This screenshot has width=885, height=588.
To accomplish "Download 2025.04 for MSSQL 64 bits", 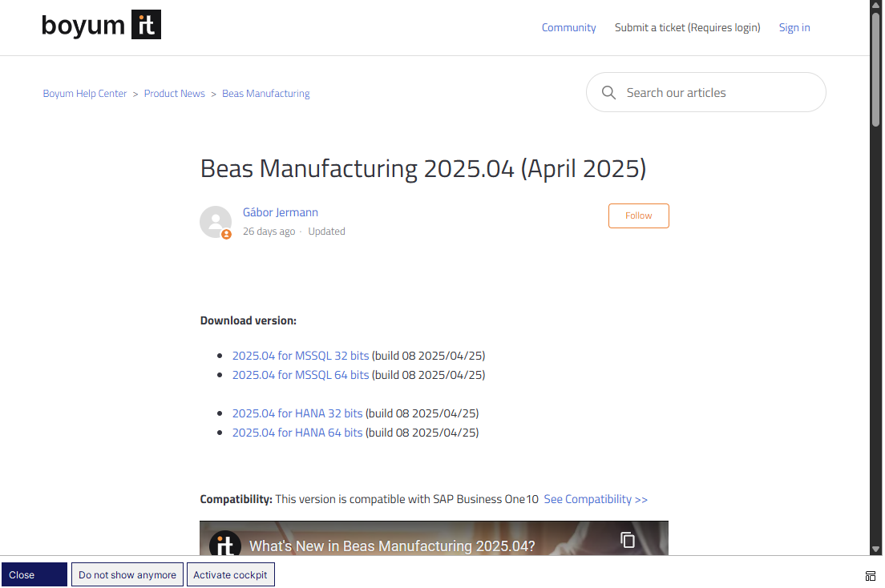I will [301, 375].
